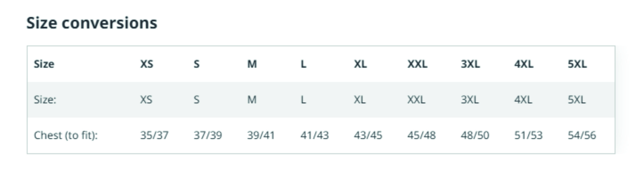
Task: Select the 37/39 chest value
Action: [208, 135]
